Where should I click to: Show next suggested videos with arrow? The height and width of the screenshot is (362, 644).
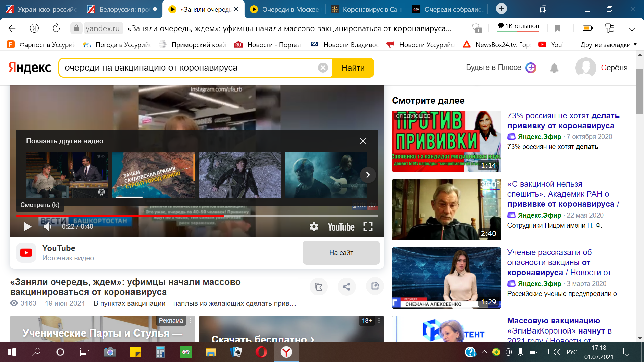point(368,175)
